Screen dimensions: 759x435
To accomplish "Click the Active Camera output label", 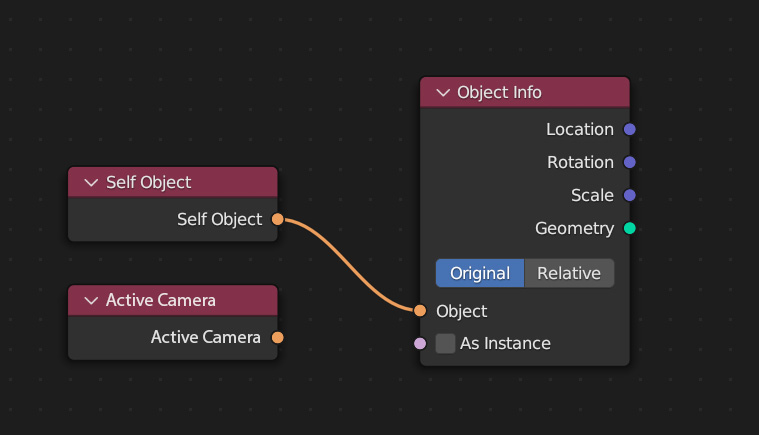I will (206, 337).
